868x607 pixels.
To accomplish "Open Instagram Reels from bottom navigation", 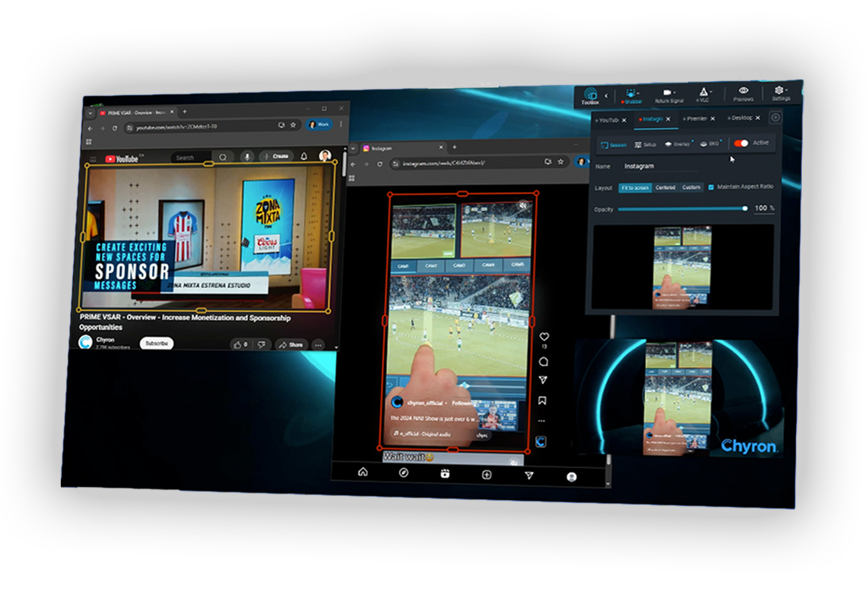I will click(445, 474).
